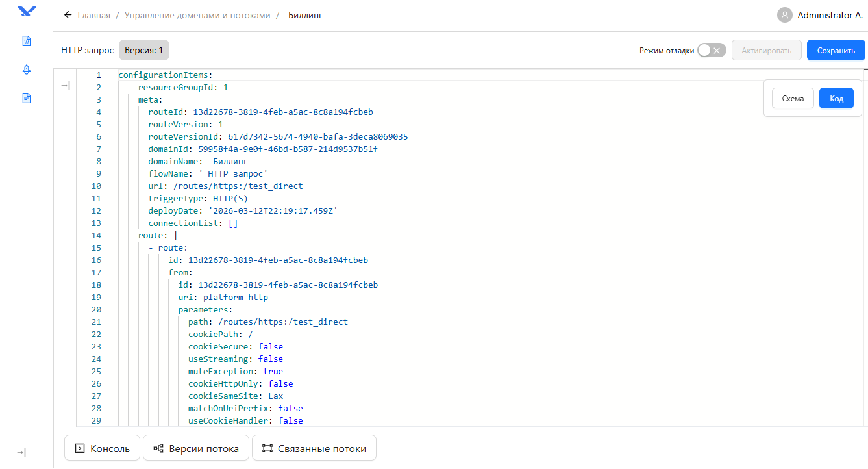
Task: Toggle the Режим отладки debug switch
Action: tap(711, 51)
